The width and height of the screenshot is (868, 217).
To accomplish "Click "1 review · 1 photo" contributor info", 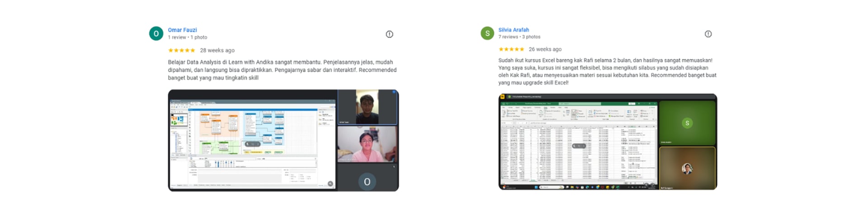I will 188,38.
